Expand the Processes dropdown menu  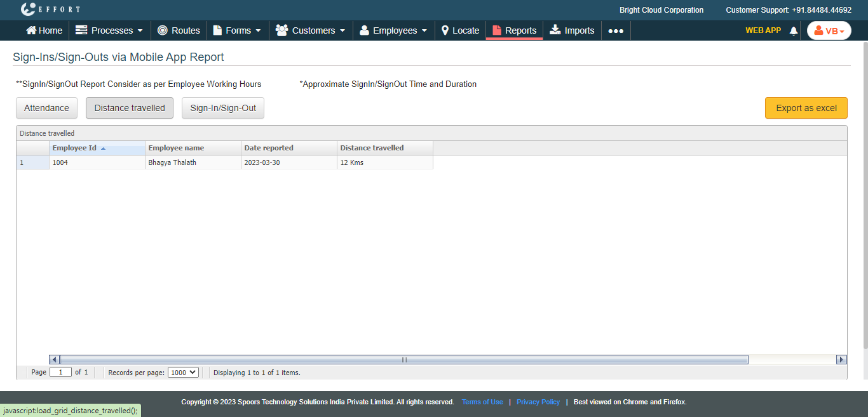tap(109, 30)
